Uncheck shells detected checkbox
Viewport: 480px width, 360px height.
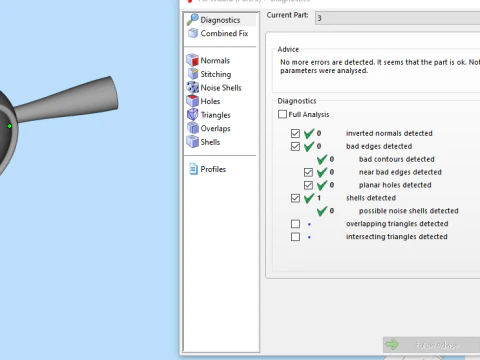[295, 198]
